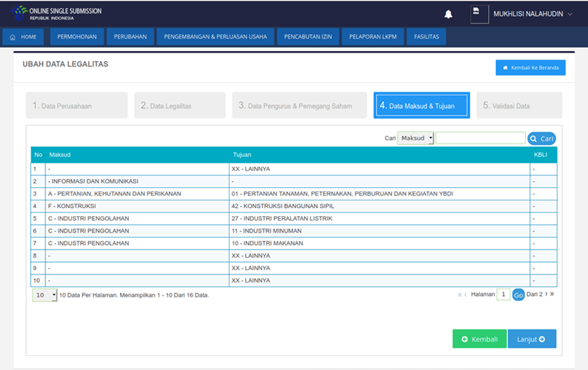Open the FASILITAS menu
Viewport: 588px width, 370px height.
coord(427,37)
